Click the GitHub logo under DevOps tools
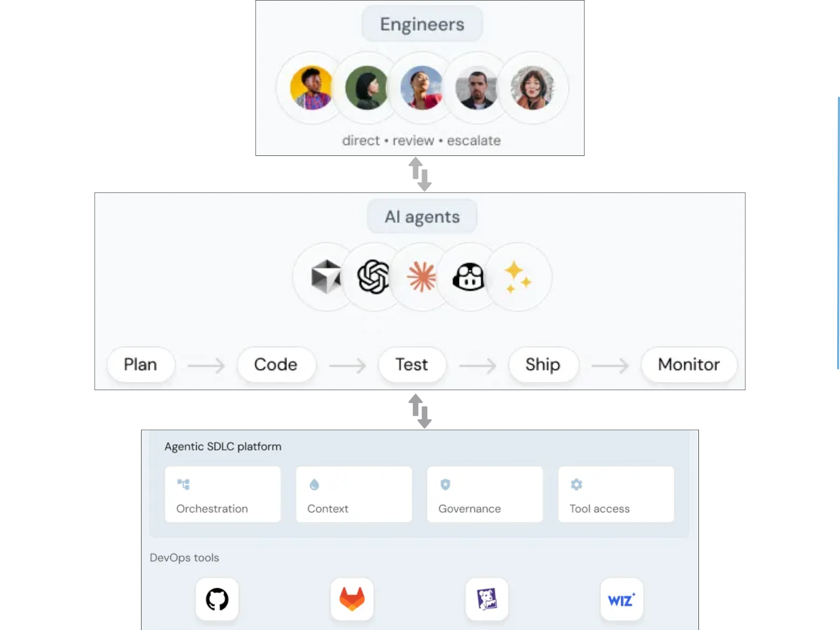Viewport: 840px width, 630px height. click(x=217, y=599)
